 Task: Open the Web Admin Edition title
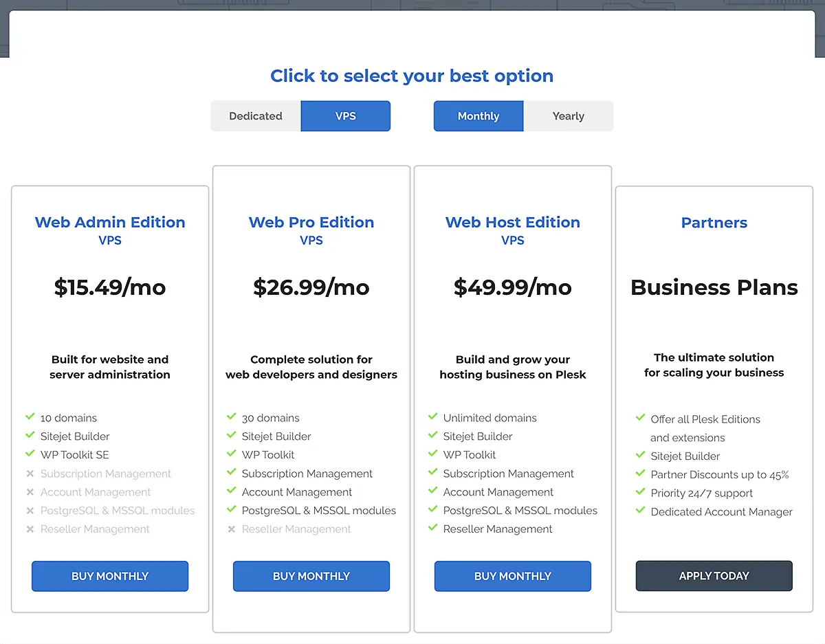[x=110, y=222]
